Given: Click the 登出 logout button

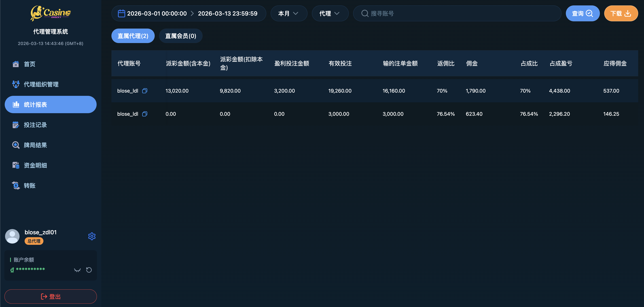Looking at the screenshot, I should 50,296.
